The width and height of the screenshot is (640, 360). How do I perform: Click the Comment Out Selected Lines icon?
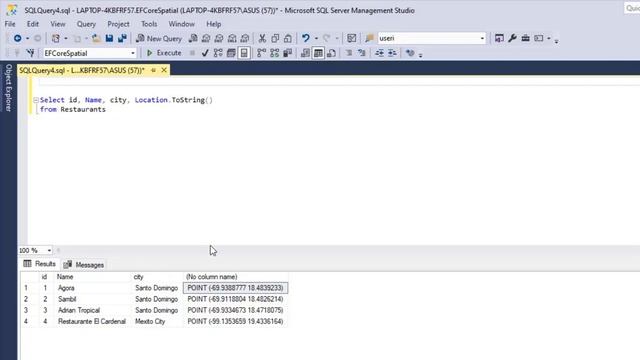[x=349, y=53]
